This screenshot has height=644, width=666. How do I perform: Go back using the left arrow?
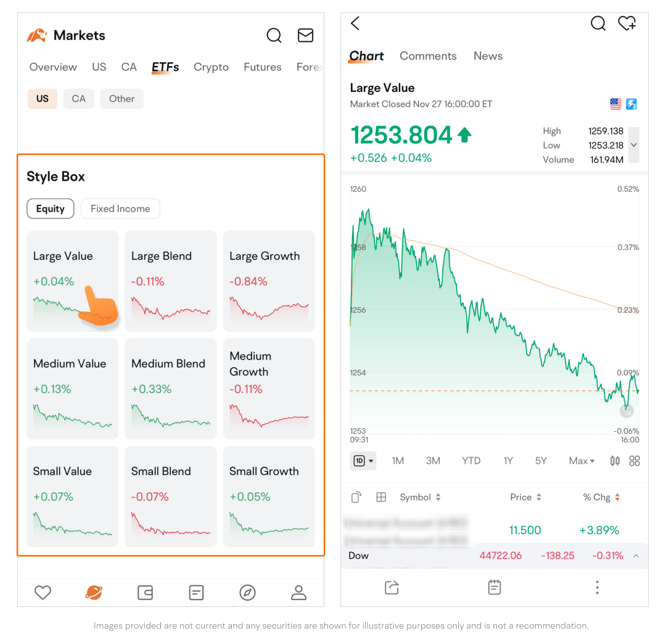coord(355,23)
